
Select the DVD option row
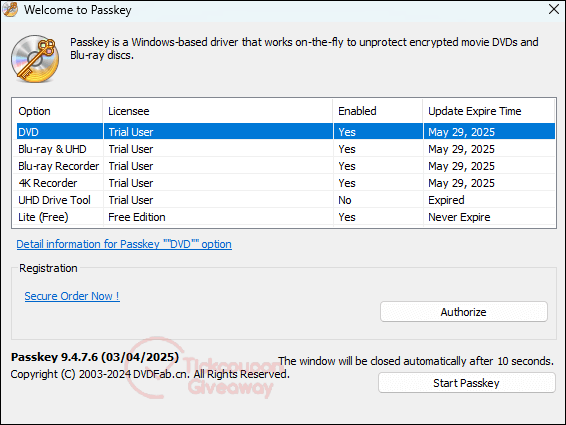(286, 132)
